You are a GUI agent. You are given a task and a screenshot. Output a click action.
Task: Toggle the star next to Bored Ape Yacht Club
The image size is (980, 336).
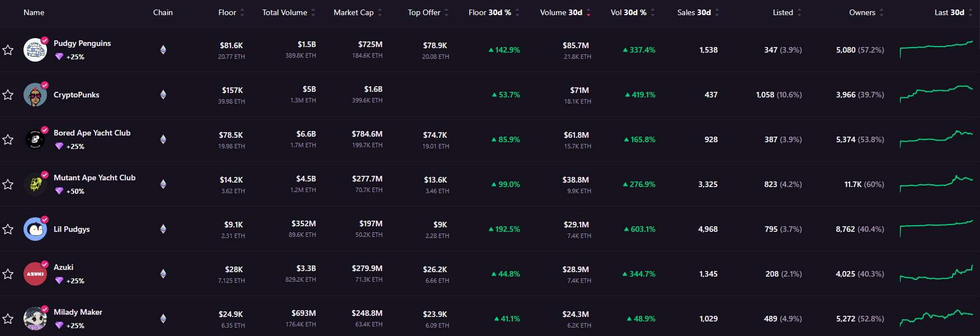coord(8,139)
